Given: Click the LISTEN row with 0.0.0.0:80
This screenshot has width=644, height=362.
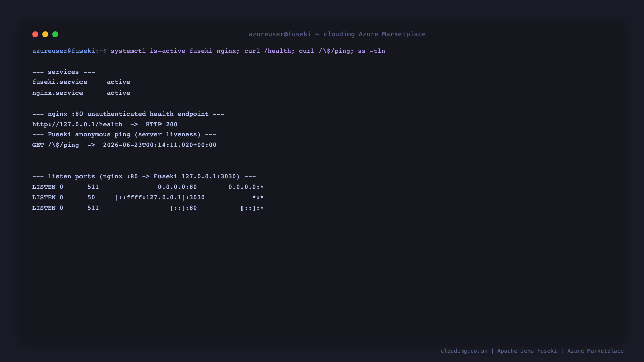Looking at the screenshot, I should click(x=148, y=187).
